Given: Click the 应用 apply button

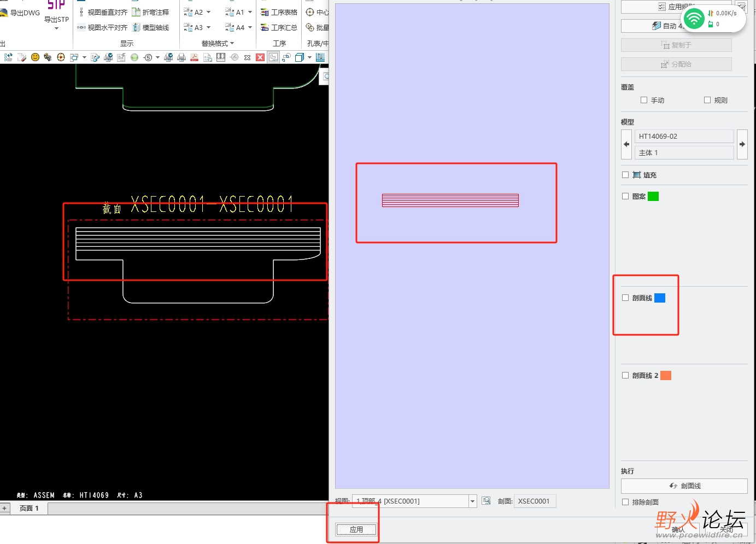Looking at the screenshot, I should 356,529.
